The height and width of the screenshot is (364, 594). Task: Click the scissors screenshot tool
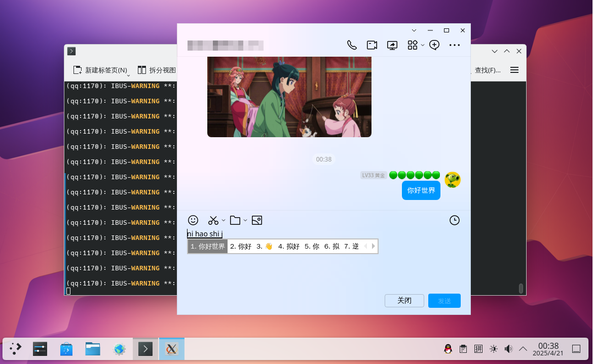[213, 220]
